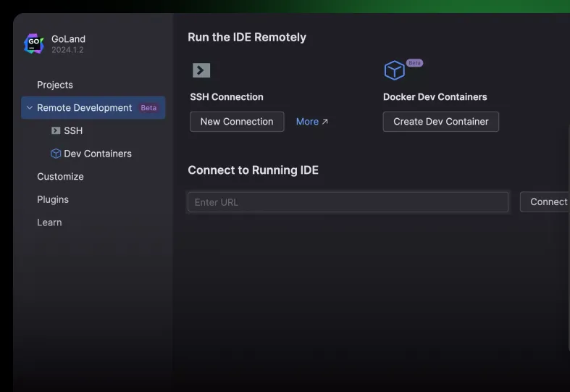Open the Plugins section
570x392 pixels.
click(x=53, y=199)
